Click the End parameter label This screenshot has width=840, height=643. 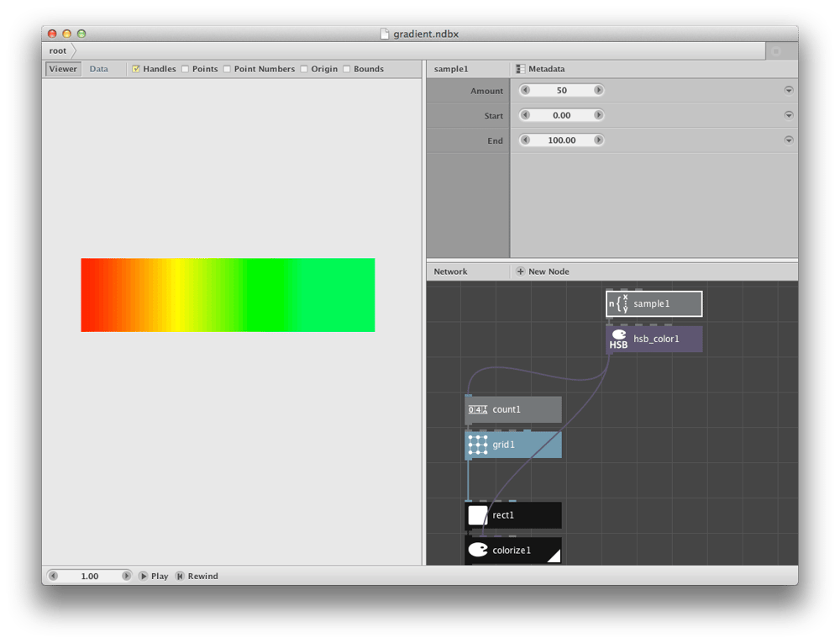pos(495,141)
